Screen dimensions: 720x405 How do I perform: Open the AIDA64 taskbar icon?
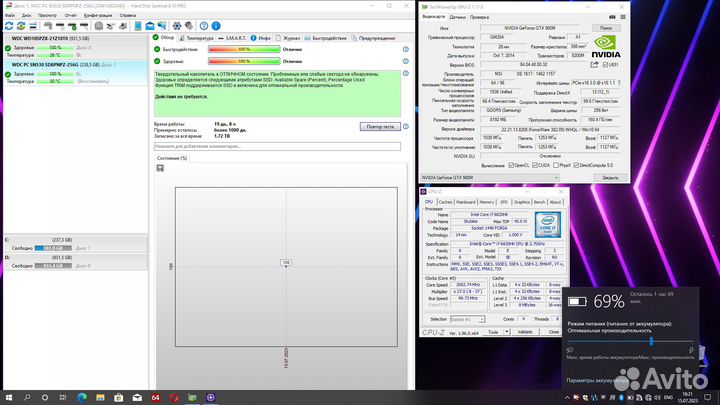tap(155, 398)
